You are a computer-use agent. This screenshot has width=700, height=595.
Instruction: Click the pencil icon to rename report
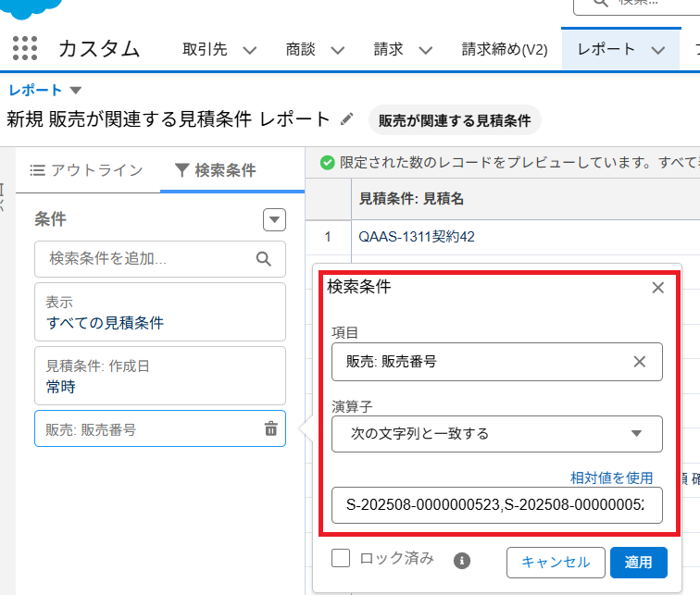(346, 119)
